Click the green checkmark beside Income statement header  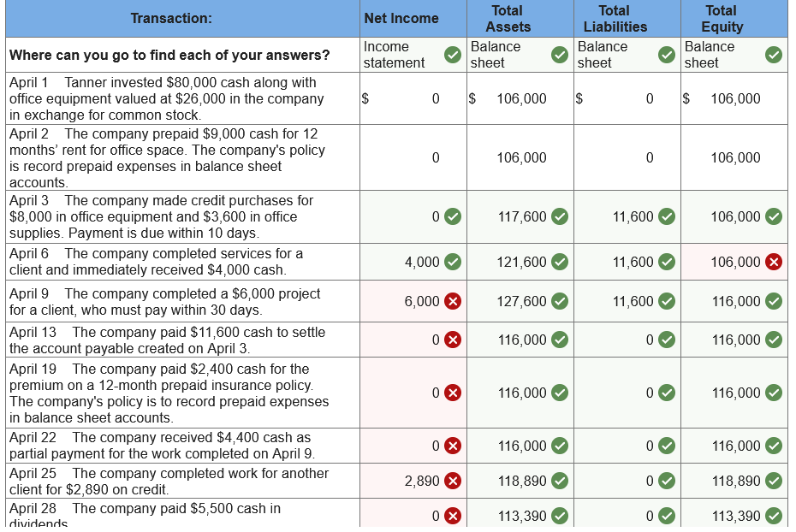tap(452, 54)
